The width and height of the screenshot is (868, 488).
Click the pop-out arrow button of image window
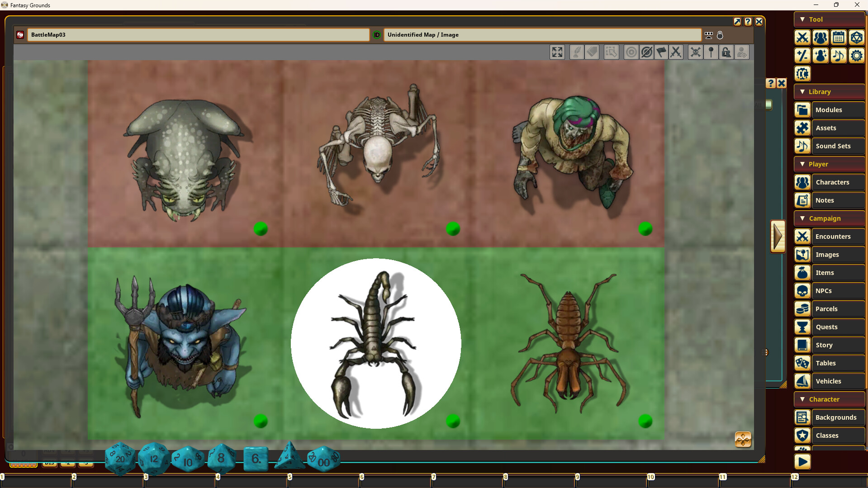737,22
